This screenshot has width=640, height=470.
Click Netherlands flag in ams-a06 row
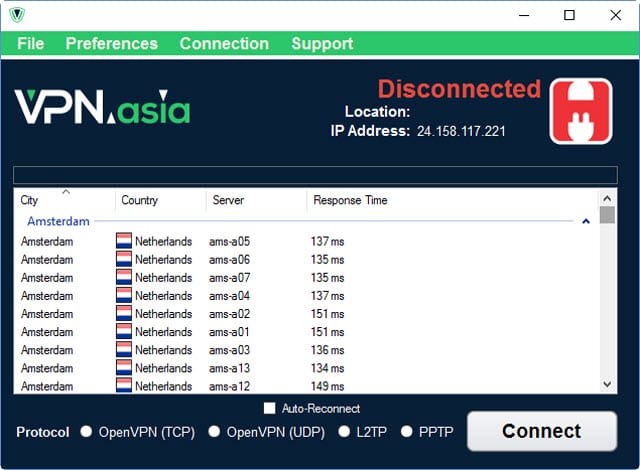pos(124,259)
